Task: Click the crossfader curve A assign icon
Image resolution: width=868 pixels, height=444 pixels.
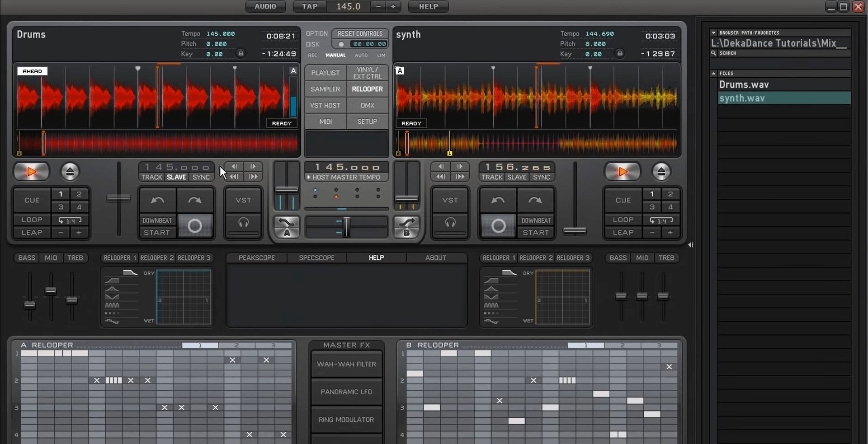Action: coord(286,228)
